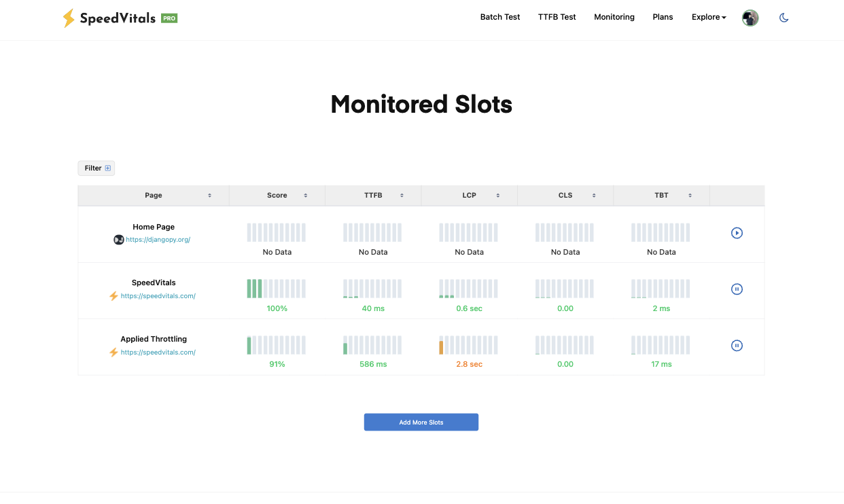Click the SpeedVitals slot title in table
Screen dimensions: 844x504
pyautogui.click(x=154, y=283)
